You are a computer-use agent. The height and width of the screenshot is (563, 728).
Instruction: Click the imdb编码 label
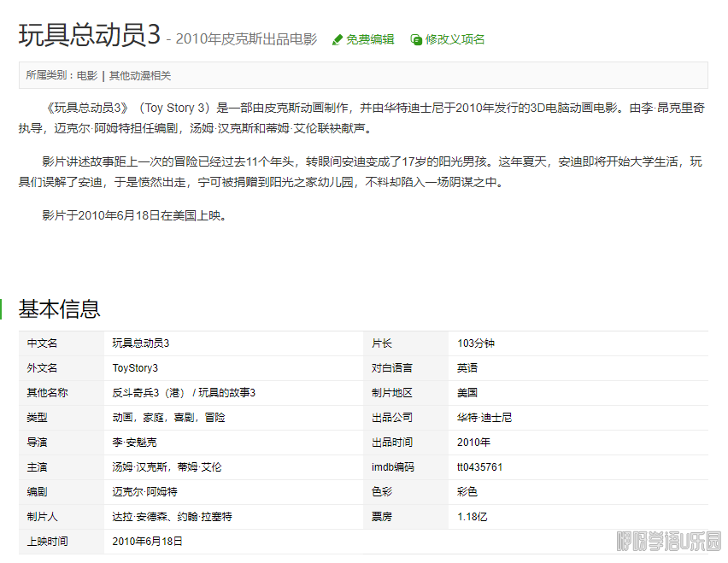(x=393, y=467)
